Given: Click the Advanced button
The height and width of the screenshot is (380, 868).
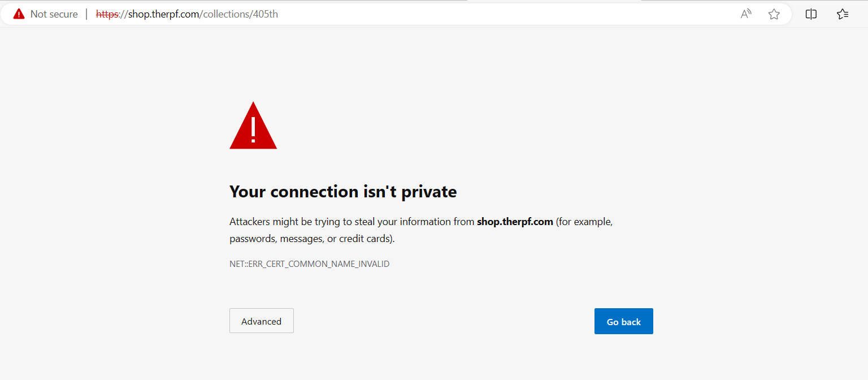Looking at the screenshot, I should point(262,321).
